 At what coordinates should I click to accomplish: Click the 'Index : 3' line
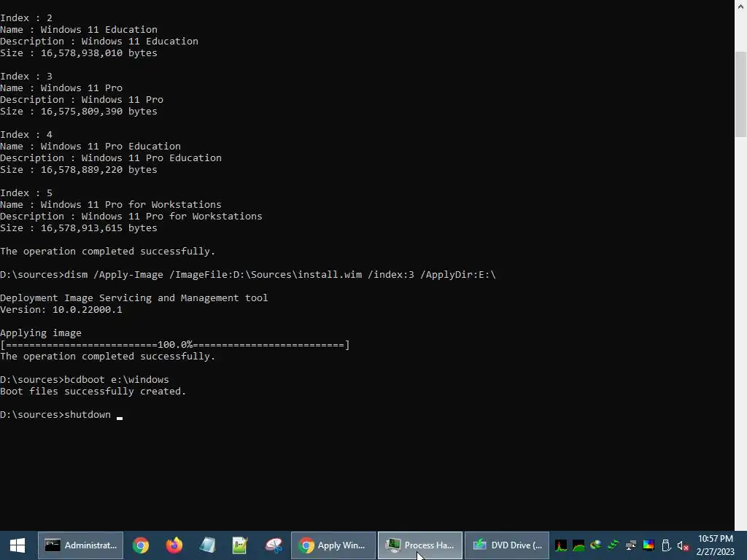(26, 76)
